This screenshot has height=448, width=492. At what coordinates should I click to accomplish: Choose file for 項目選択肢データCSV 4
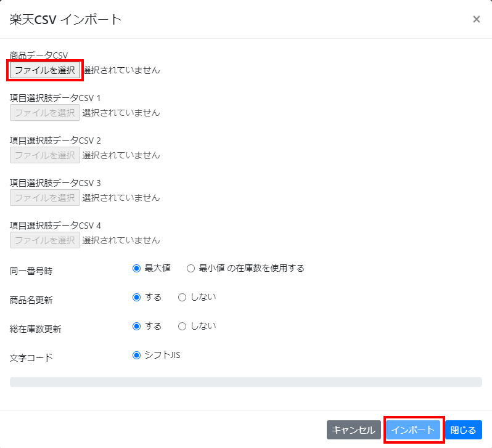click(45, 240)
